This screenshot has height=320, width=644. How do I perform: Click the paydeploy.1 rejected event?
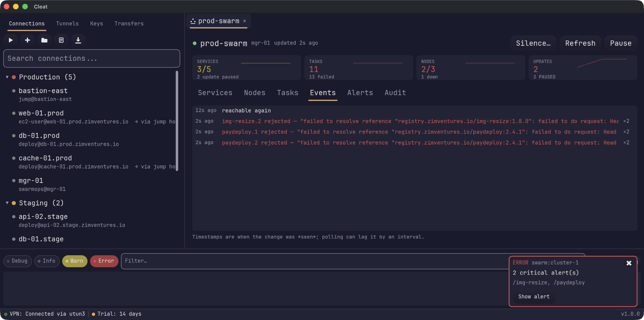click(x=414, y=132)
